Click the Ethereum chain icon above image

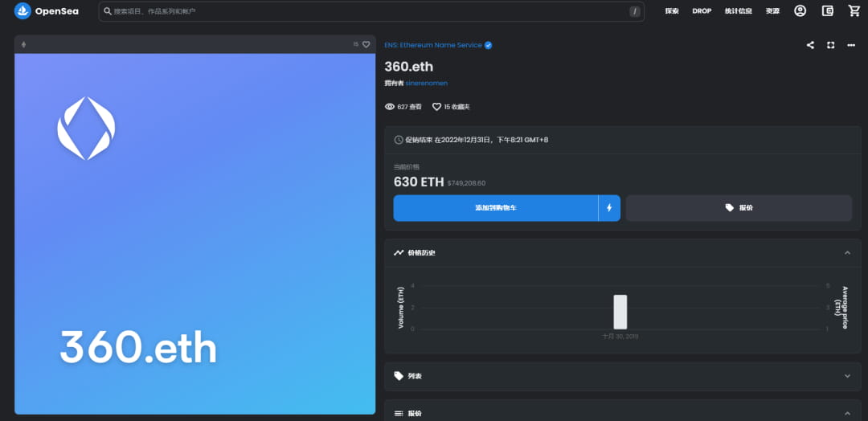pyautogui.click(x=23, y=45)
